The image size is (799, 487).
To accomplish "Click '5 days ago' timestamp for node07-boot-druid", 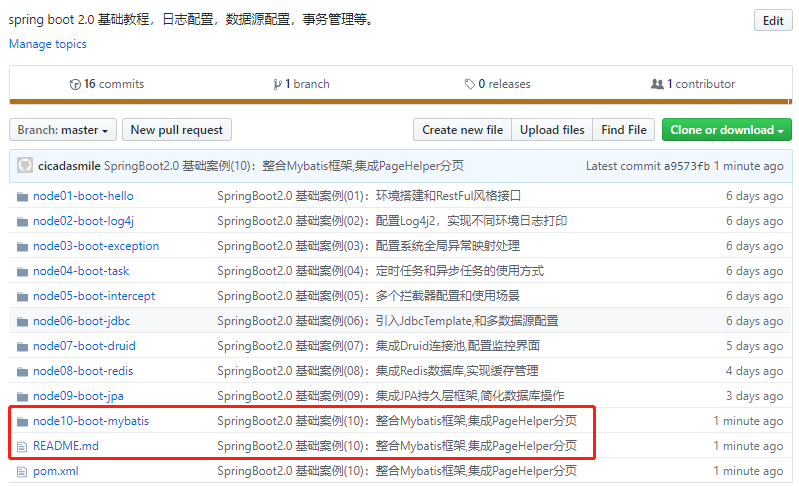I will coord(754,346).
